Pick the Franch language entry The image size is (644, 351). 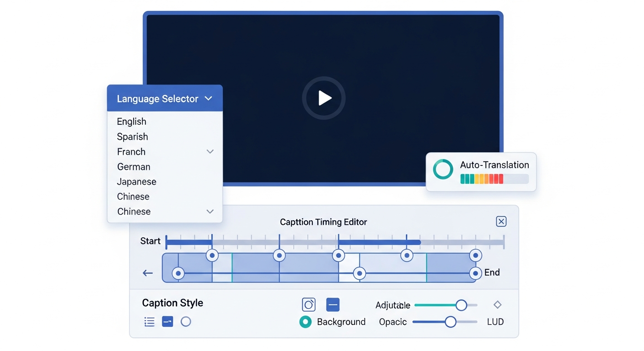(x=131, y=152)
